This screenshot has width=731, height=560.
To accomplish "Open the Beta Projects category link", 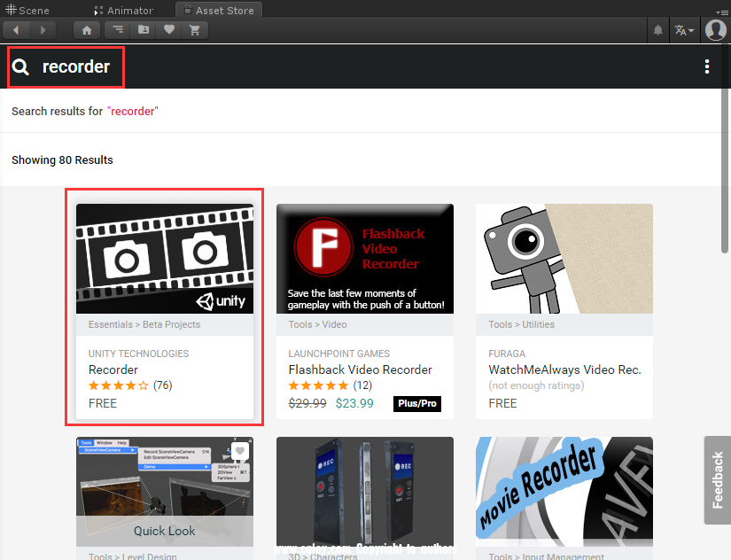I will tap(172, 324).
